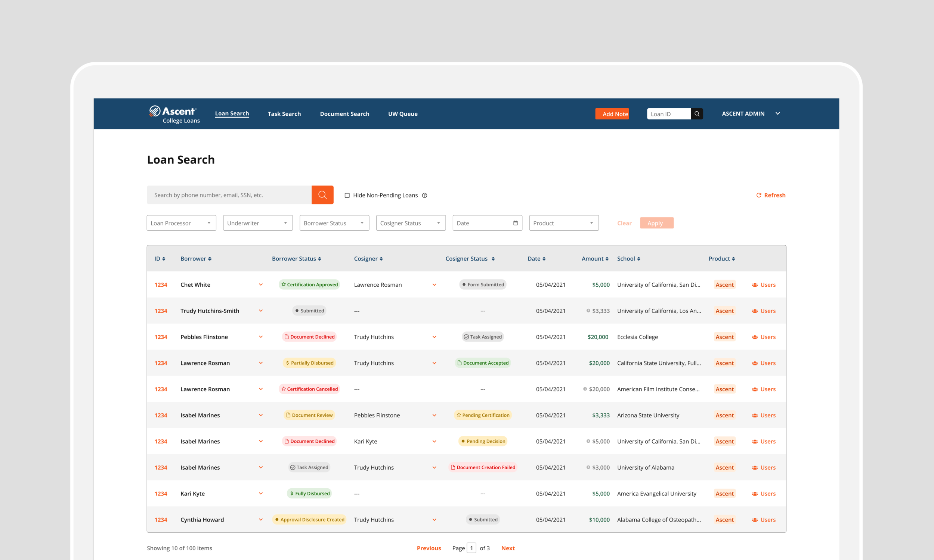Go to Next page link
This screenshot has width=934, height=560.
(x=507, y=548)
